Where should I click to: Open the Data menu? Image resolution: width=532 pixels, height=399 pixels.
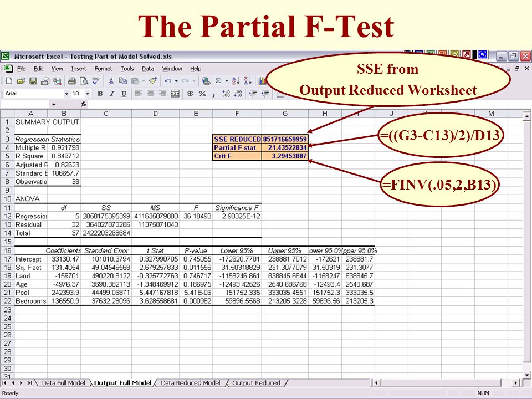tap(148, 69)
